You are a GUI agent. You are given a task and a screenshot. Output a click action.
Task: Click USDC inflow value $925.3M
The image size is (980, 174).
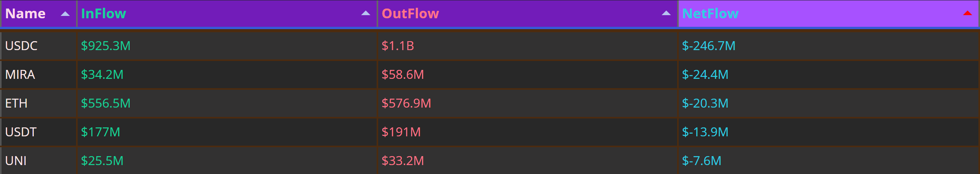(106, 46)
